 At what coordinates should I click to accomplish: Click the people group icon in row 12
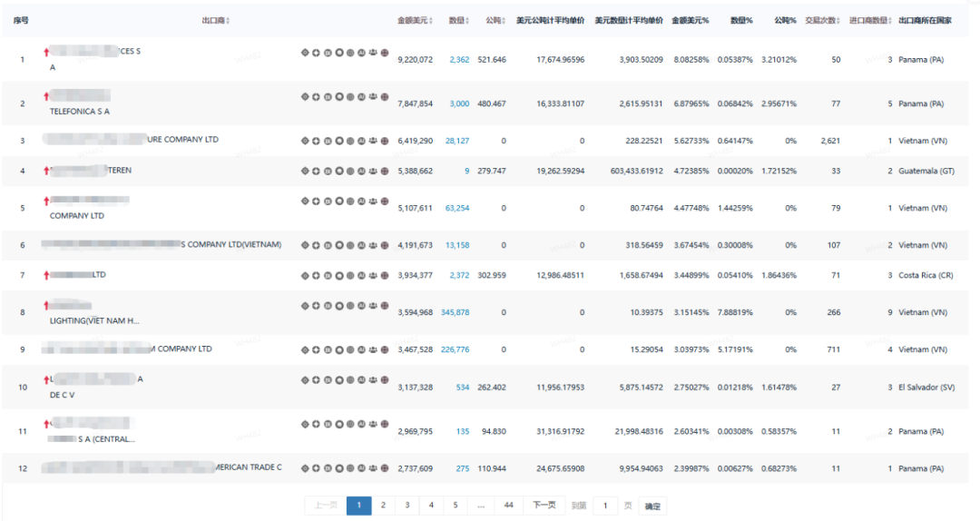(x=373, y=468)
